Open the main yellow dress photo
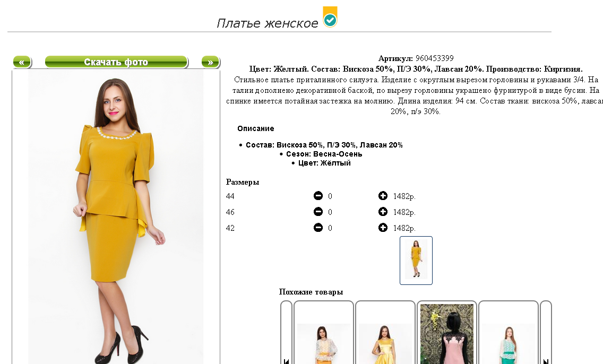 tap(116, 217)
